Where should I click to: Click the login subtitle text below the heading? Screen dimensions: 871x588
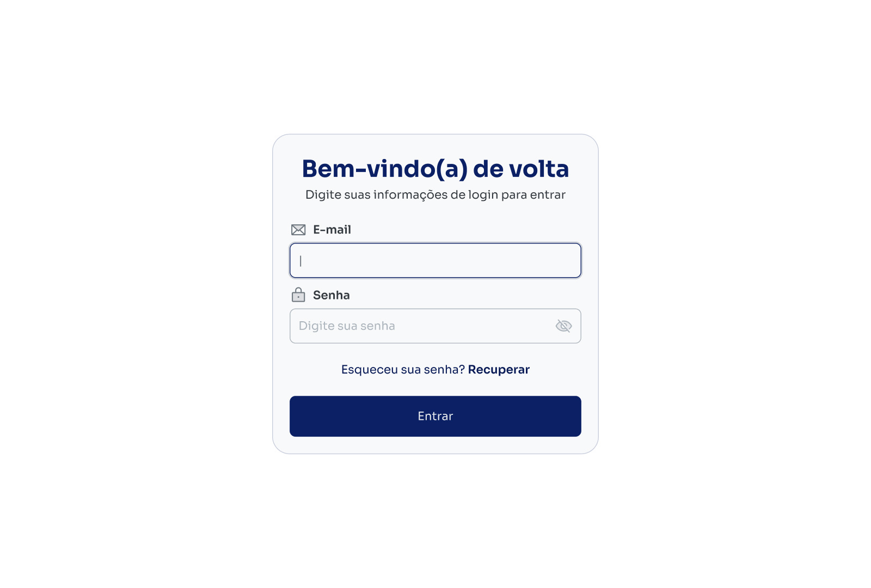coord(435,194)
